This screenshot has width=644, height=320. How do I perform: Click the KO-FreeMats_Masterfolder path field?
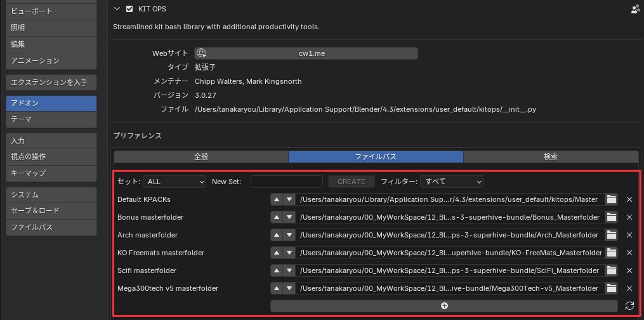tap(450, 253)
